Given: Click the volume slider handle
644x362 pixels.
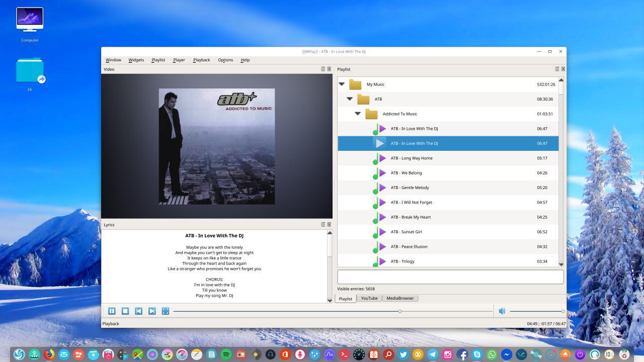Looking at the screenshot, I should (563, 311).
